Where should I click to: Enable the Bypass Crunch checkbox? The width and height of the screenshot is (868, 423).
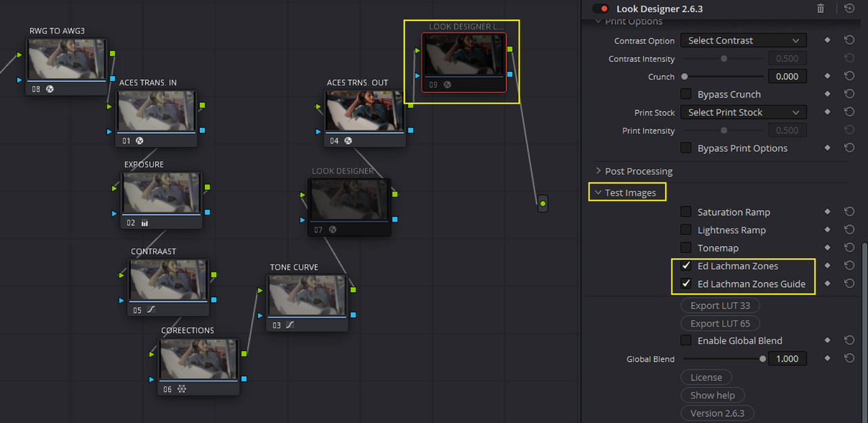click(686, 94)
